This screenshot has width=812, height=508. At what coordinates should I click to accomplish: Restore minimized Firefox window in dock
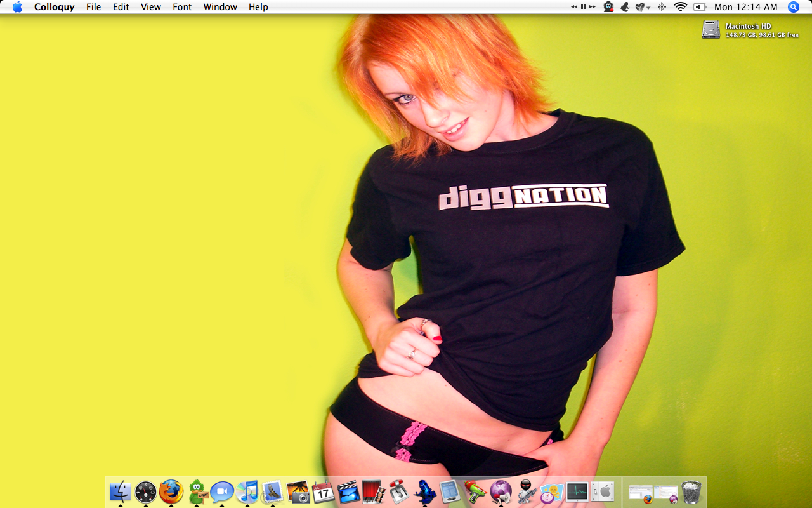pos(641,493)
